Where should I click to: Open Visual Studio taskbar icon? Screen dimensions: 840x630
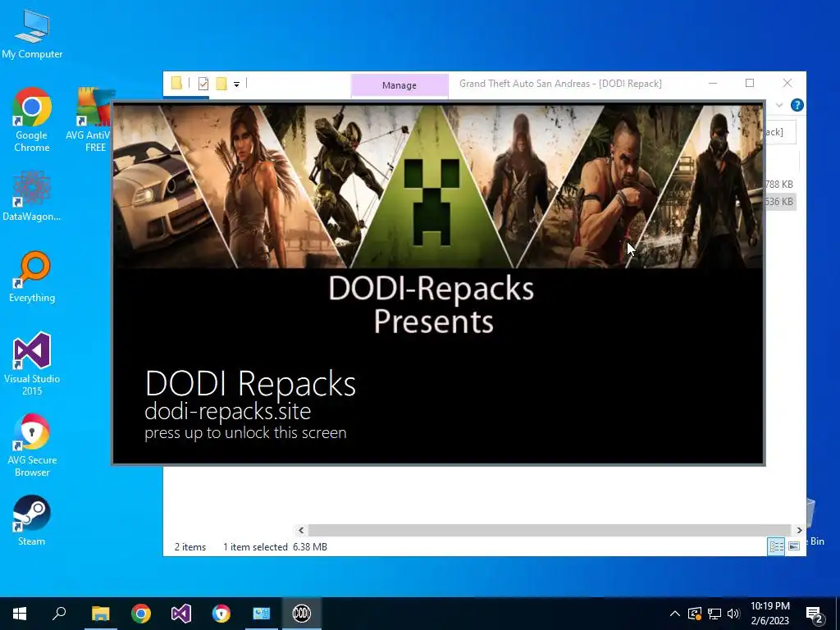pos(181,614)
